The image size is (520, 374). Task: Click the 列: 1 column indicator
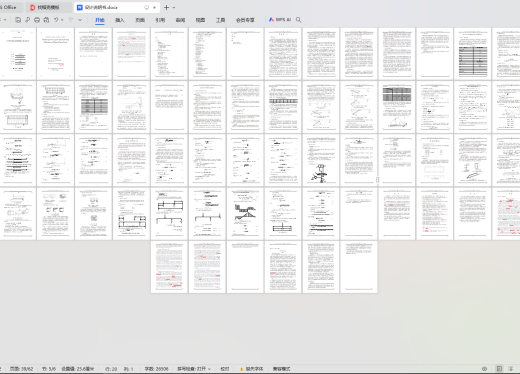click(129, 369)
